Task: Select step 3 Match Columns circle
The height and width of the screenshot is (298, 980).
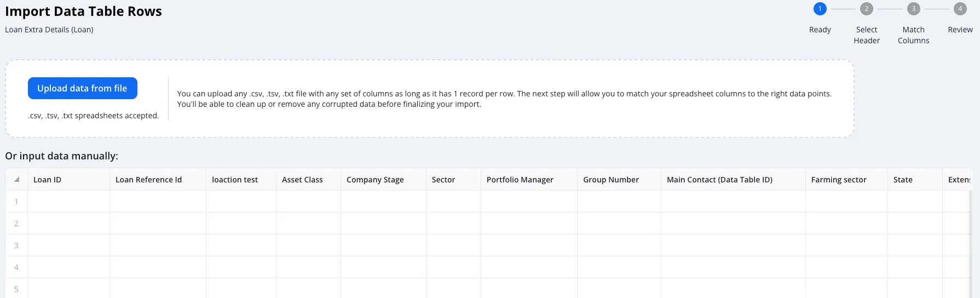Action: [913, 9]
